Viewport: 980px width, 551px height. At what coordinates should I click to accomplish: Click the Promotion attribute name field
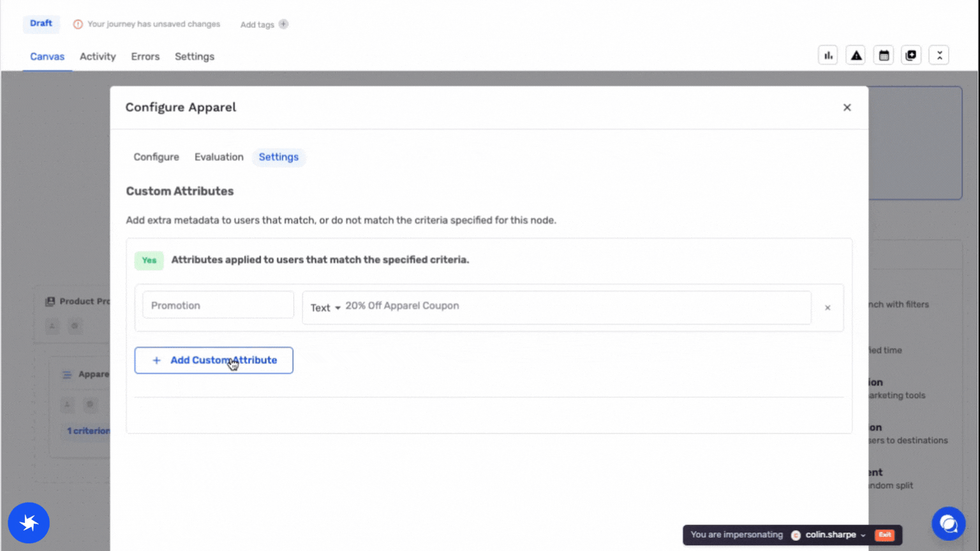(218, 305)
